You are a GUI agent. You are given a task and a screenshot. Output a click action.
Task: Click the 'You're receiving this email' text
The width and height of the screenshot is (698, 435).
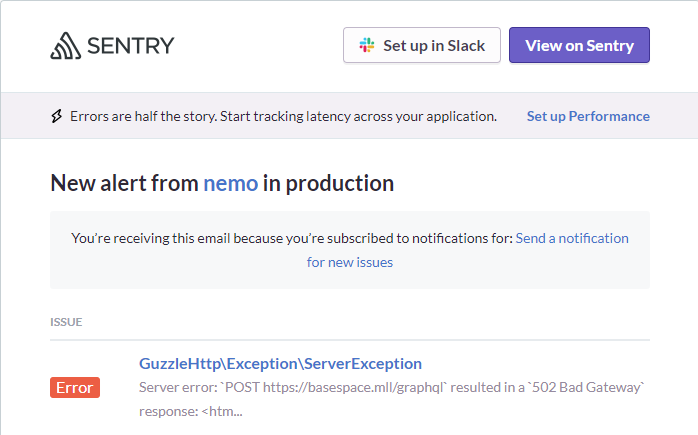(x=292, y=238)
